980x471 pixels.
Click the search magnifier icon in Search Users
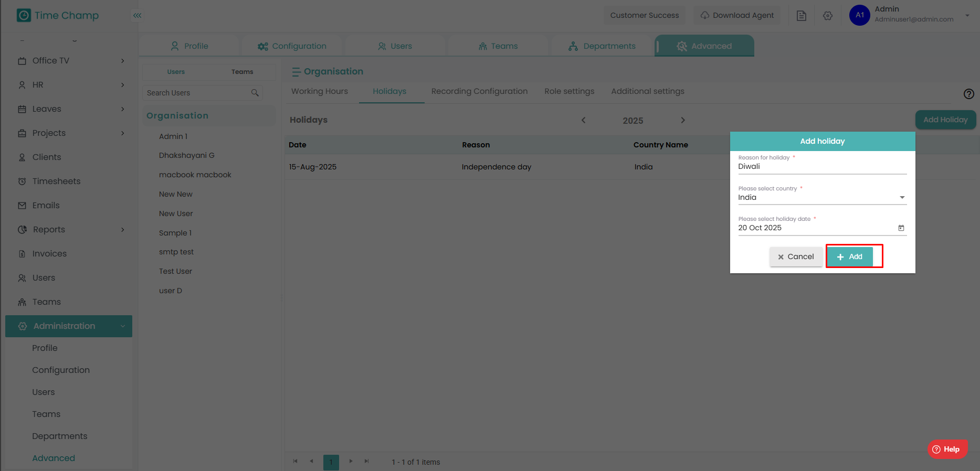[x=255, y=93]
